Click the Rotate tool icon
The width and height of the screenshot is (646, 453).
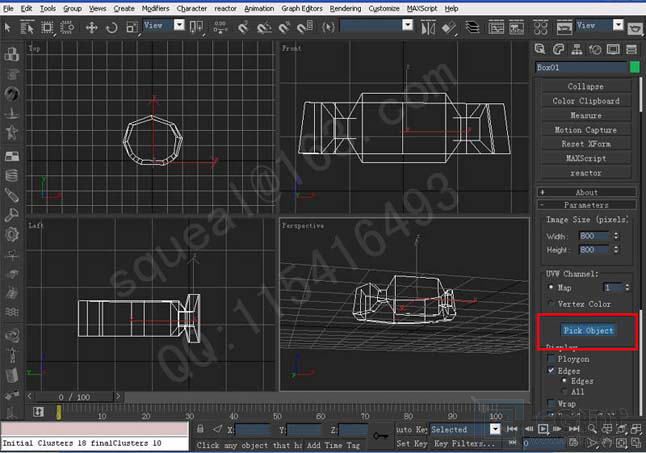click(113, 27)
